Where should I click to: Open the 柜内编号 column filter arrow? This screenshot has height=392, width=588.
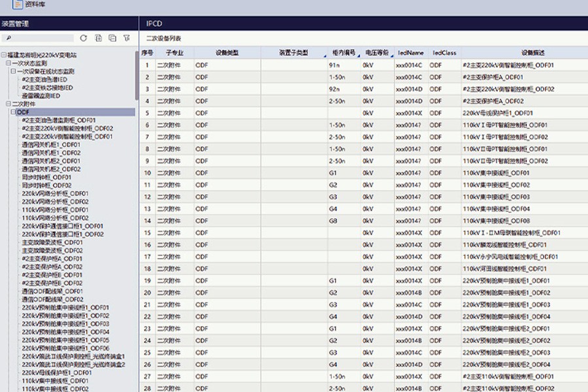(358, 56)
